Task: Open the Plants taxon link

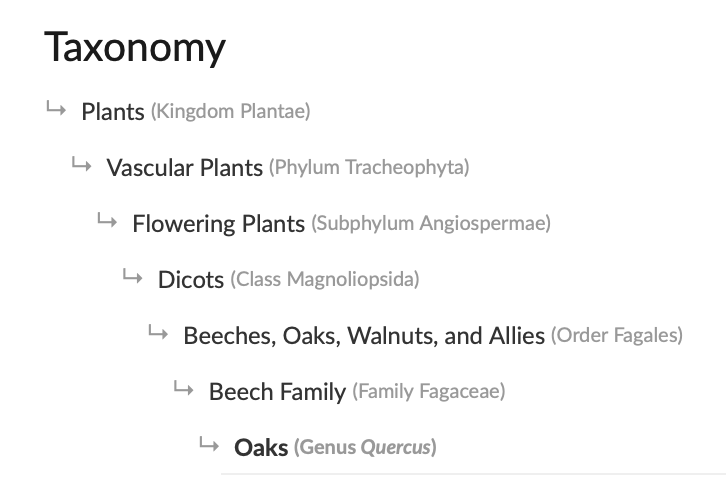Action: (x=113, y=112)
